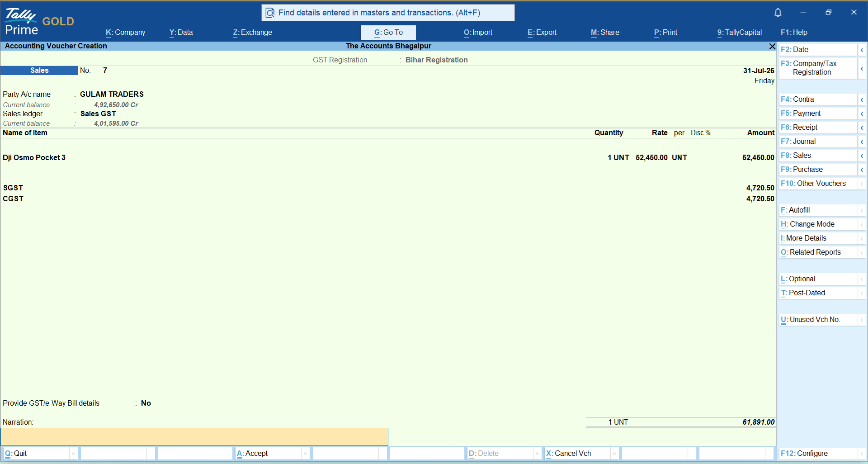Mark voucher as Optional
This screenshot has height=464, width=868.
pyautogui.click(x=818, y=279)
